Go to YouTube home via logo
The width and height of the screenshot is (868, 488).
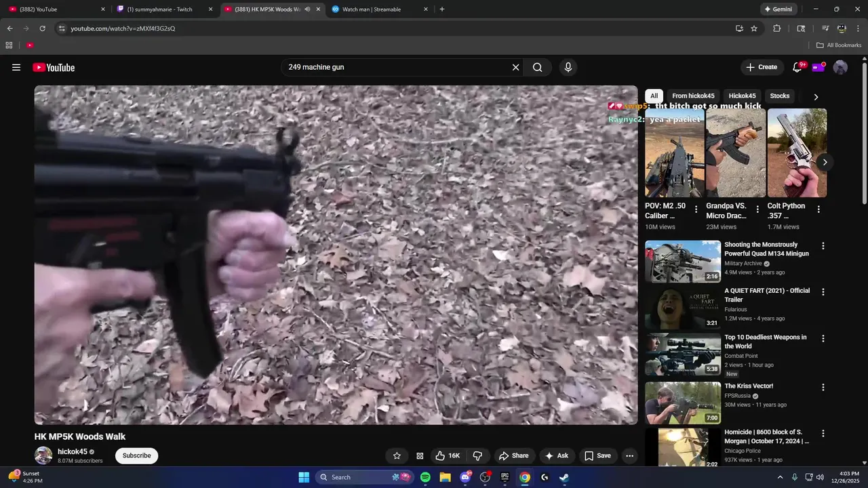point(54,67)
